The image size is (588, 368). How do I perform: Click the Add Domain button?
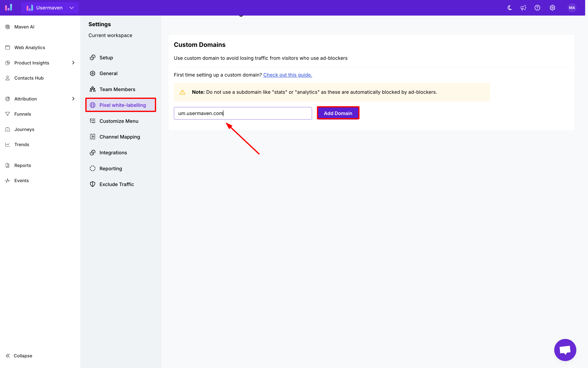(x=338, y=113)
